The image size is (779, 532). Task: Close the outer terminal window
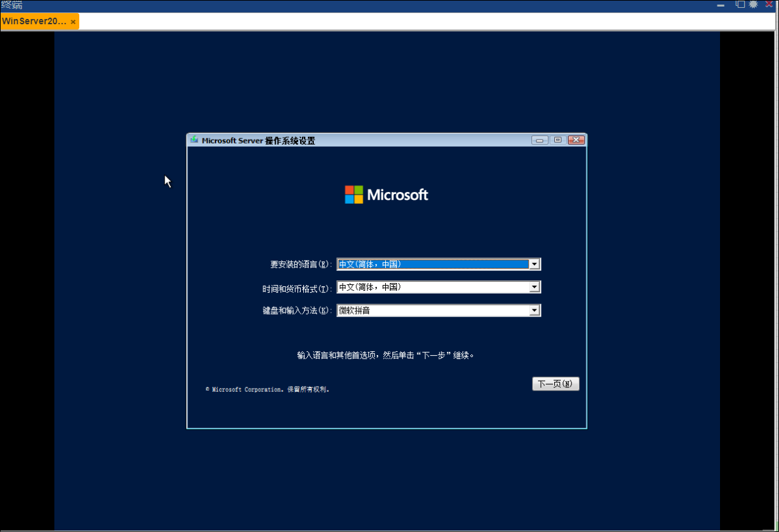click(769, 4)
